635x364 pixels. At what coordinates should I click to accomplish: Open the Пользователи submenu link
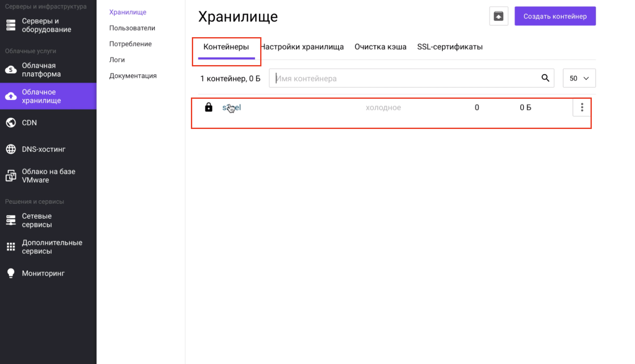[132, 28]
